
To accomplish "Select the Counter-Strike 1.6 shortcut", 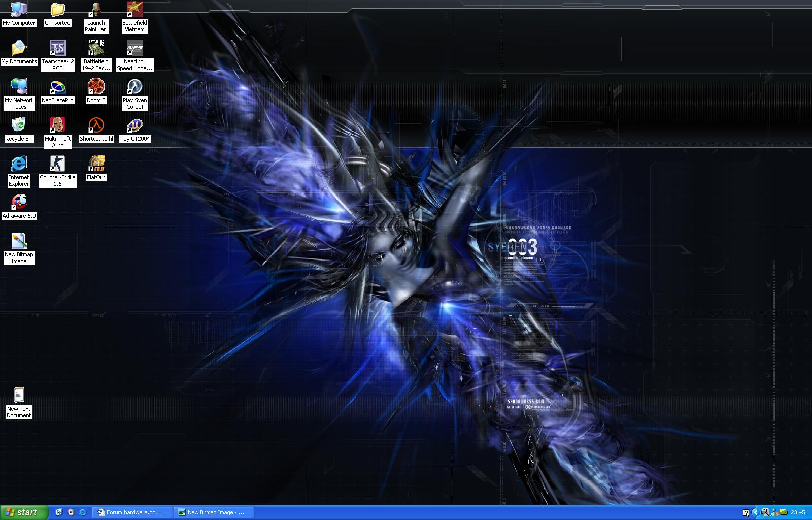I will click(x=57, y=171).
